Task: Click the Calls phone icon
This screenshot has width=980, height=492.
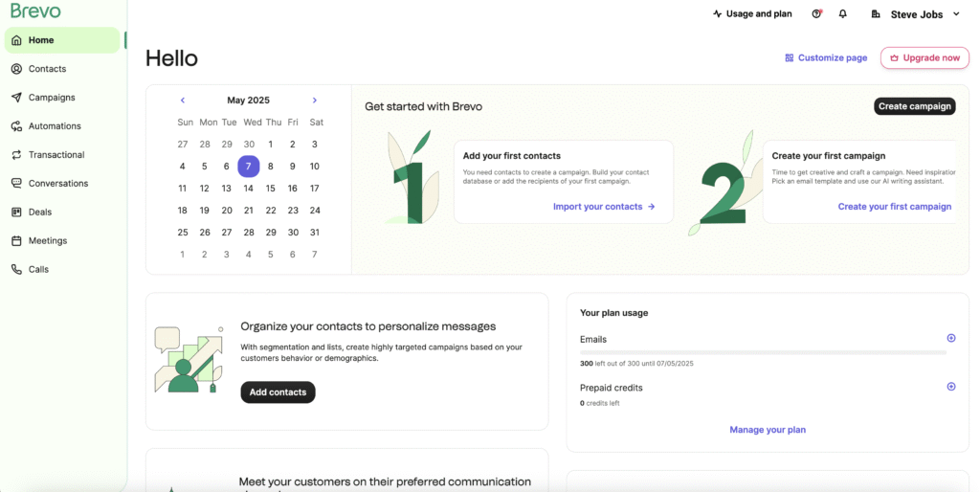Action: (17, 269)
